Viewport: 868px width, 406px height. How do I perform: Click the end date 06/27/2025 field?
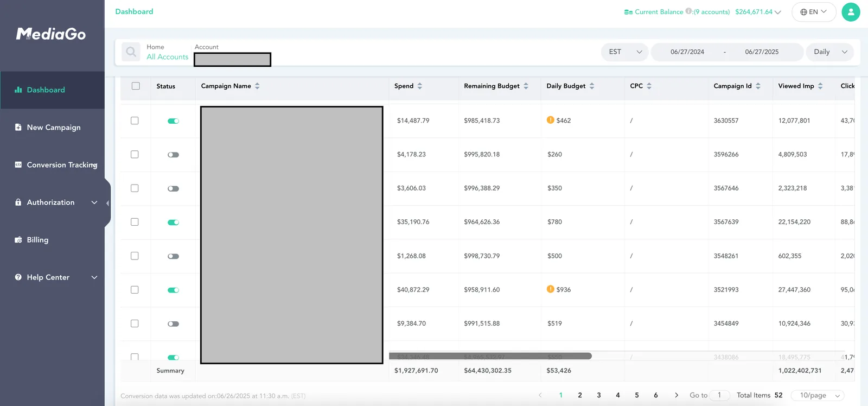pyautogui.click(x=762, y=52)
